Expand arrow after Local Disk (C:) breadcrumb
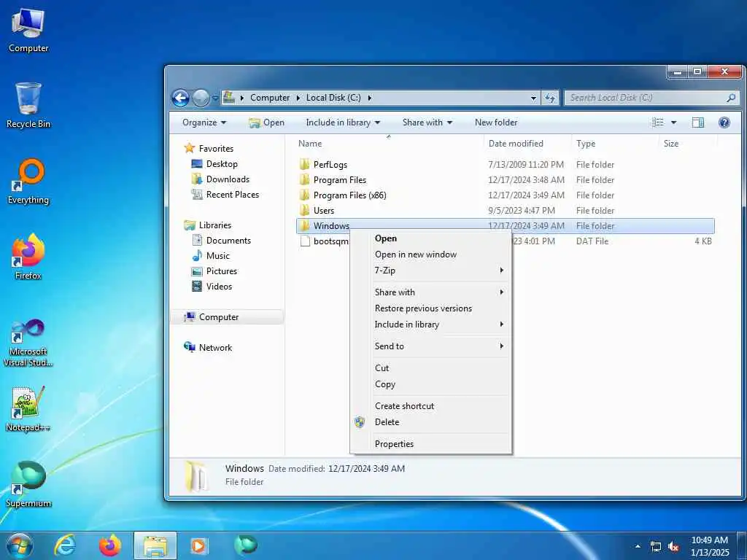This screenshot has width=747, height=560. click(x=369, y=98)
